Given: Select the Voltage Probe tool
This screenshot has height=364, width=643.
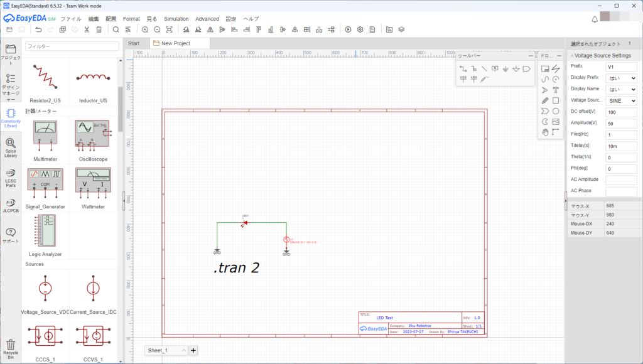Looking at the screenshot, I should [484, 79].
